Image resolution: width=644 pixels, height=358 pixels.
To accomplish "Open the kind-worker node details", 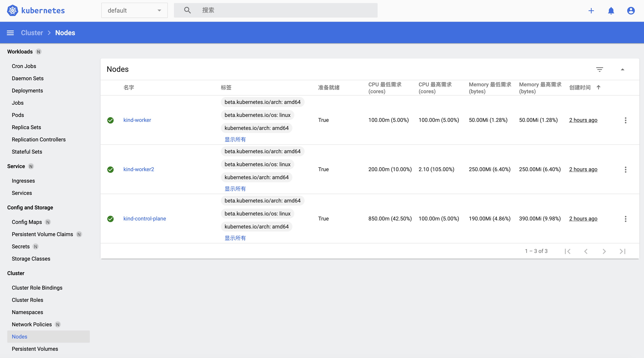I will coord(137,120).
